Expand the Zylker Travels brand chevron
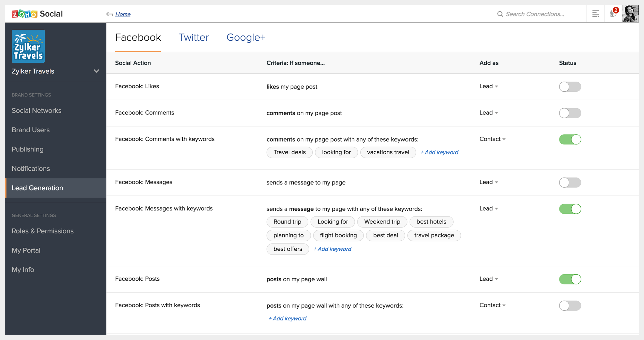This screenshot has height=340, width=644. pos(96,71)
